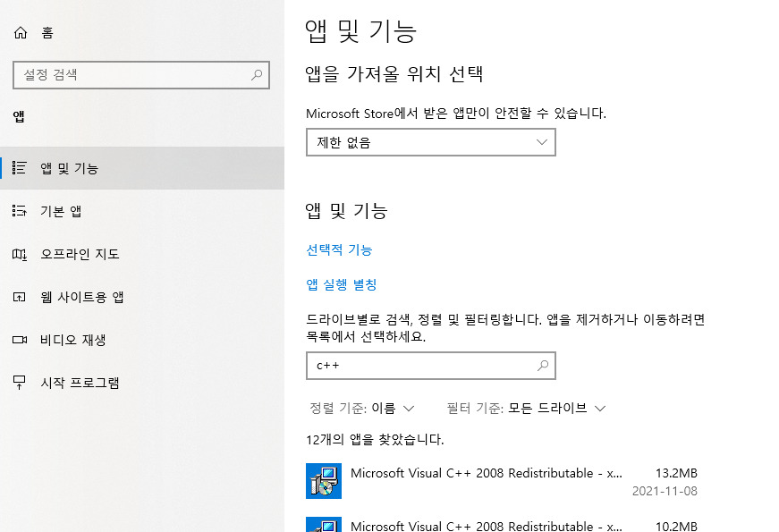Click the 13.2MB size value

pos(676,473)
